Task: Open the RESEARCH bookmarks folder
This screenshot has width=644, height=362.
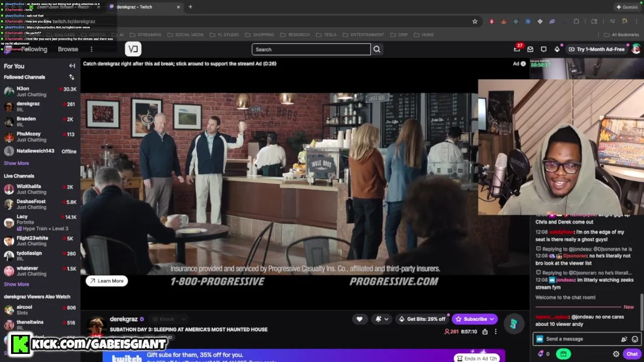Action: (x=295, y=35)
